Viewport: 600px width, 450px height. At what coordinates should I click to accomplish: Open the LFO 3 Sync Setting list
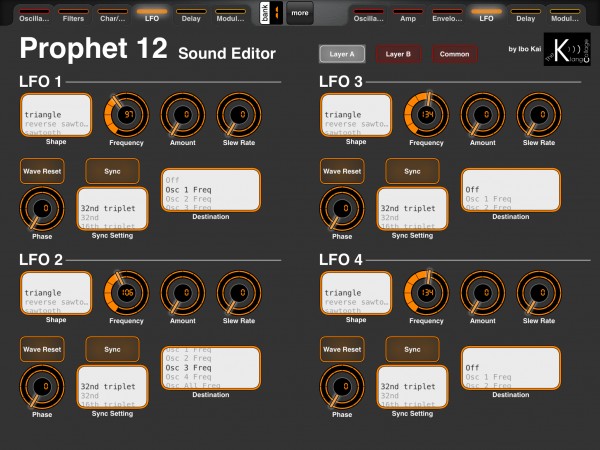pos(412,209)
